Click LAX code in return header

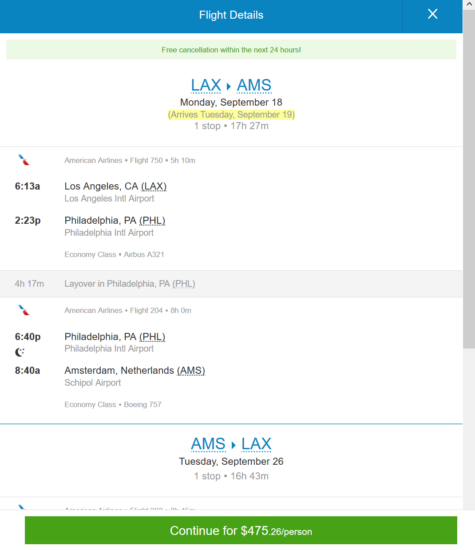[256, 444]
